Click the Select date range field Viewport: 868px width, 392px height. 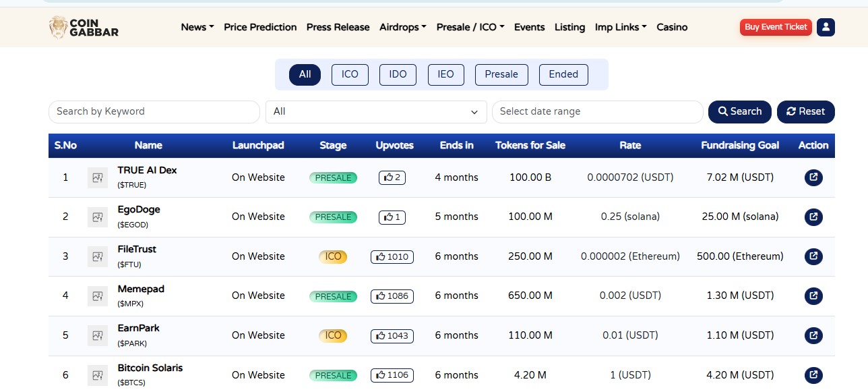pyautogui.click(x=597, y=111)
